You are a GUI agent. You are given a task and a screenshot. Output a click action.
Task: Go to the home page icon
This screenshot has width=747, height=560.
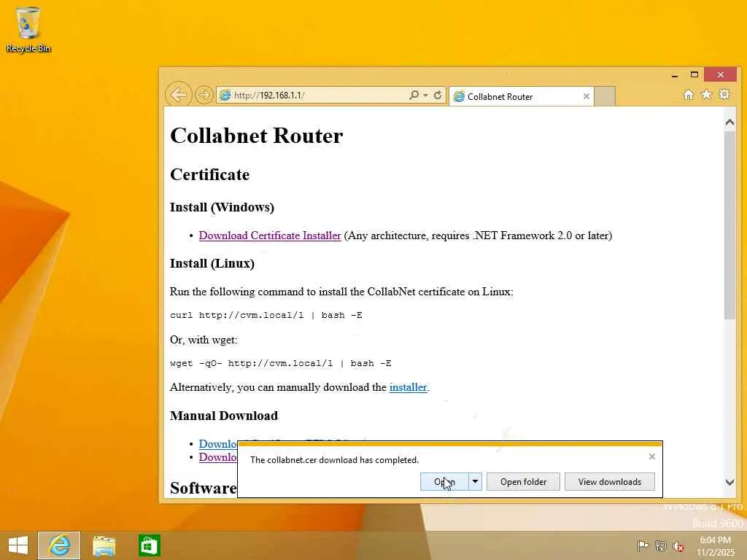click(x=689, y=95)
